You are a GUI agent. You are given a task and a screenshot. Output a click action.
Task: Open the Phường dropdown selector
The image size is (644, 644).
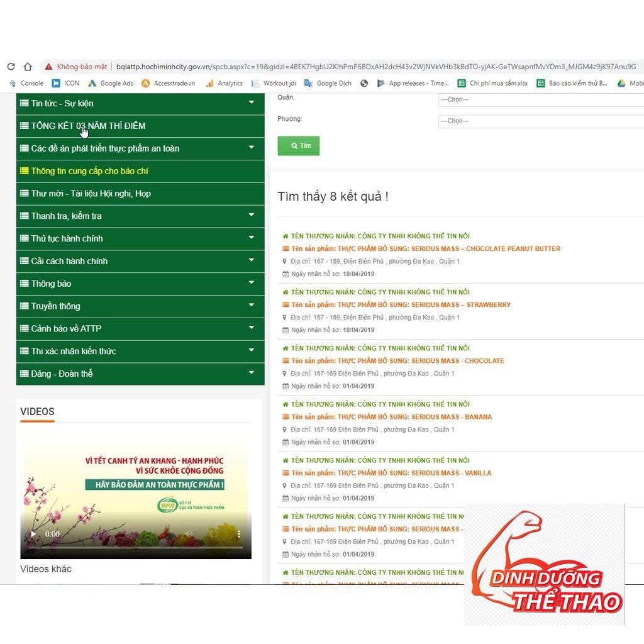541,121
